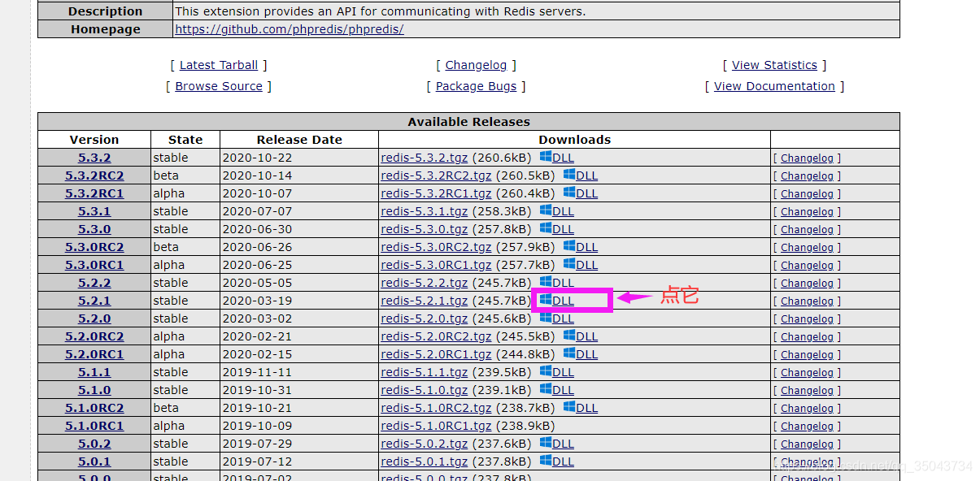Open version 5.3.2RC2 release page

[x=94, y=175]
